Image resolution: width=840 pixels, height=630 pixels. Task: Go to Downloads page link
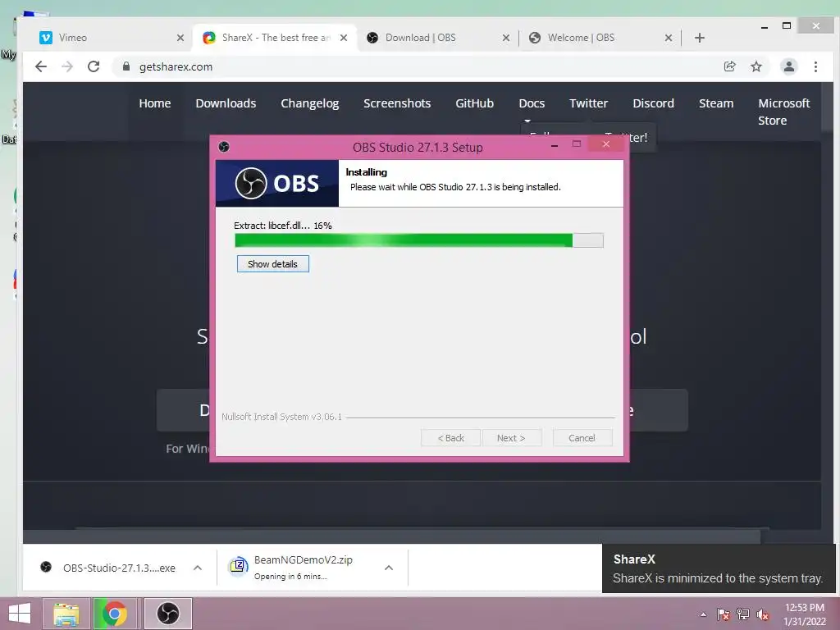(226, 103)
